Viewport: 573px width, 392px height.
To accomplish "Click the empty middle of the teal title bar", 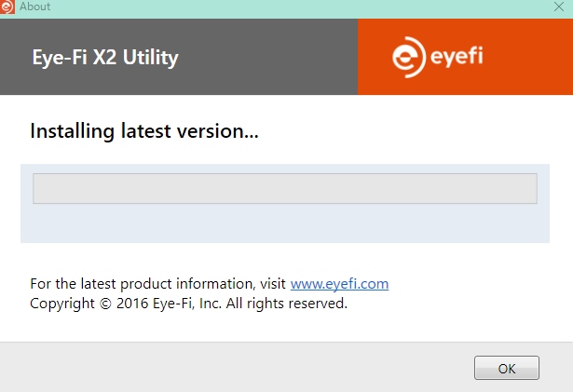I will pos(280,7).
